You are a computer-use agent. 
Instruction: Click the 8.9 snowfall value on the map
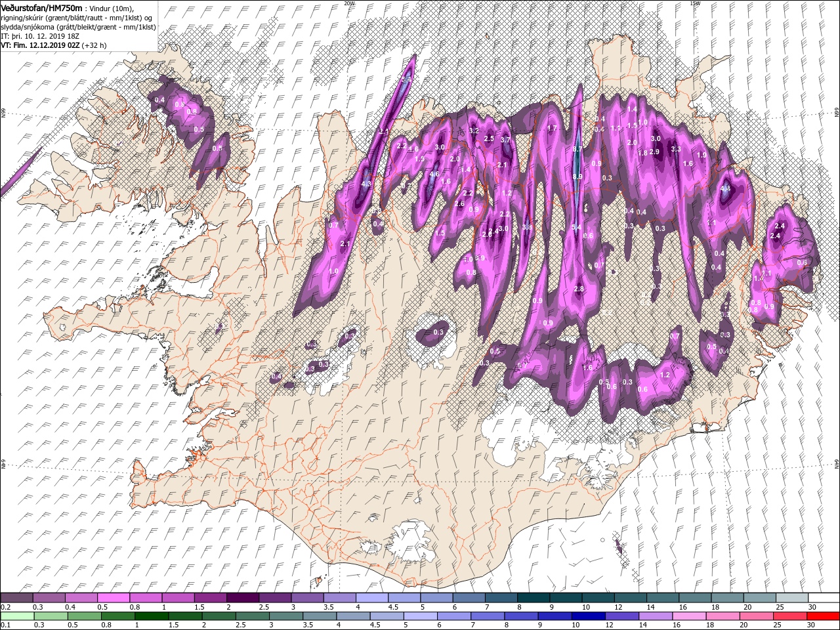[577, 177]
